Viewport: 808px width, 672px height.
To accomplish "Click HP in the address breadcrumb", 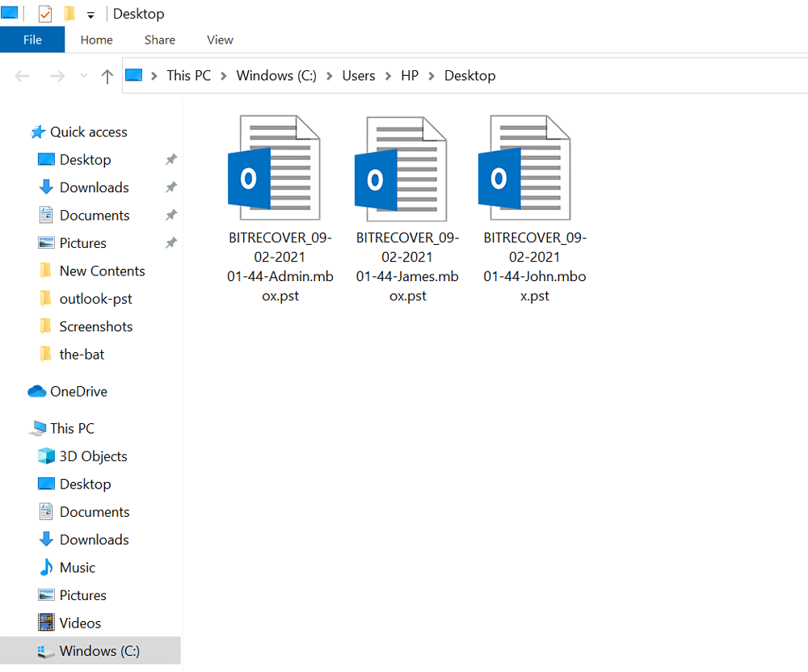I will click(x=410, y=76).
